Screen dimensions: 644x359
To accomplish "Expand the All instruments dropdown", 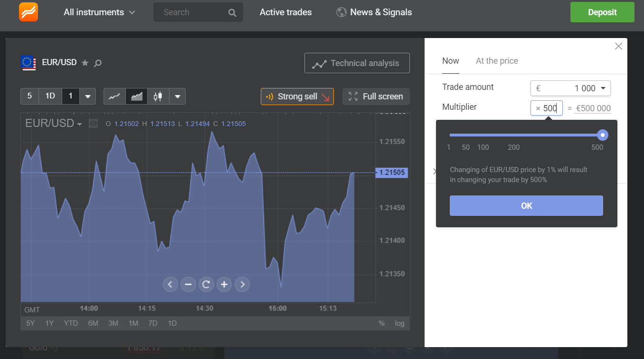I will pyautogui.click(x=99, y=12).
